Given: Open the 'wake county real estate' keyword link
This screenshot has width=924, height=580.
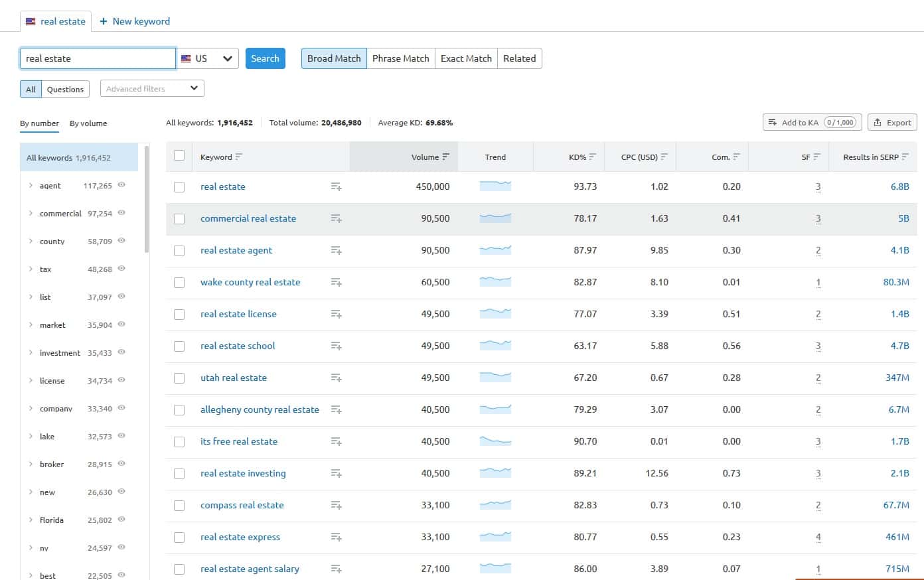Looking at the screenshot, I should tap(250, 282).
